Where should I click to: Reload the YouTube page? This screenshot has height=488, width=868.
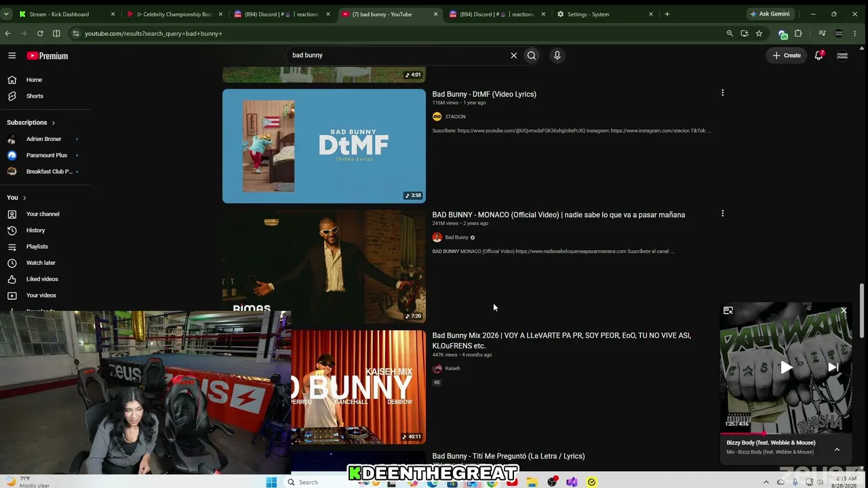point(40,33)
